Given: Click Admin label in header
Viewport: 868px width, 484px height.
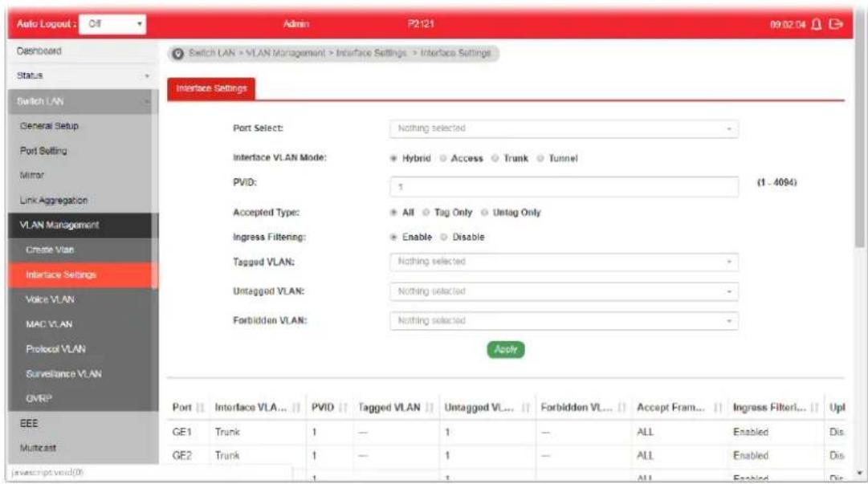Looking at the screenshot, I should point(296,24).
